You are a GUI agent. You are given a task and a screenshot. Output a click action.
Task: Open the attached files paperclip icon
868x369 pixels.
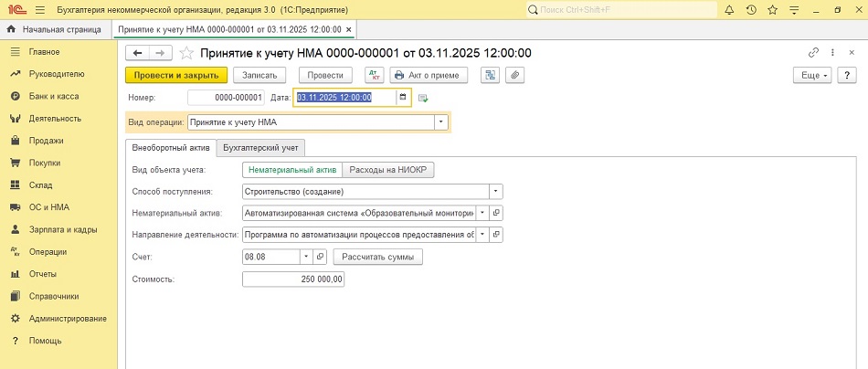click(x=514, y=75)
